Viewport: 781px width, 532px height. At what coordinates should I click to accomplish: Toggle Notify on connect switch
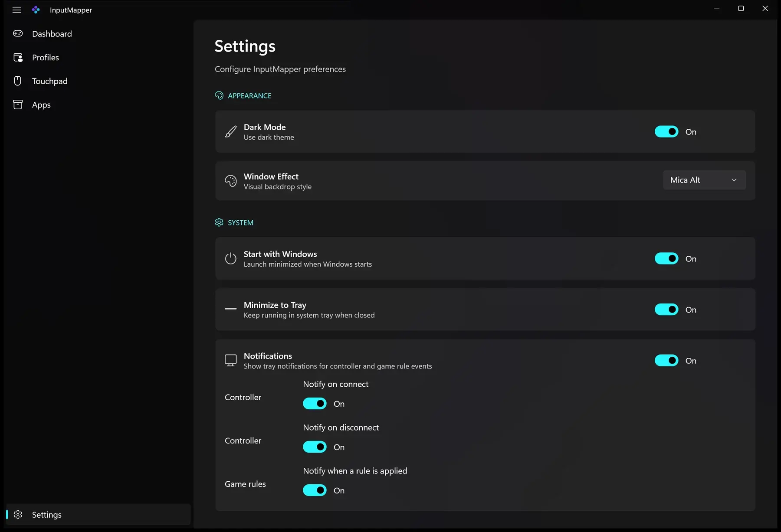315,404
